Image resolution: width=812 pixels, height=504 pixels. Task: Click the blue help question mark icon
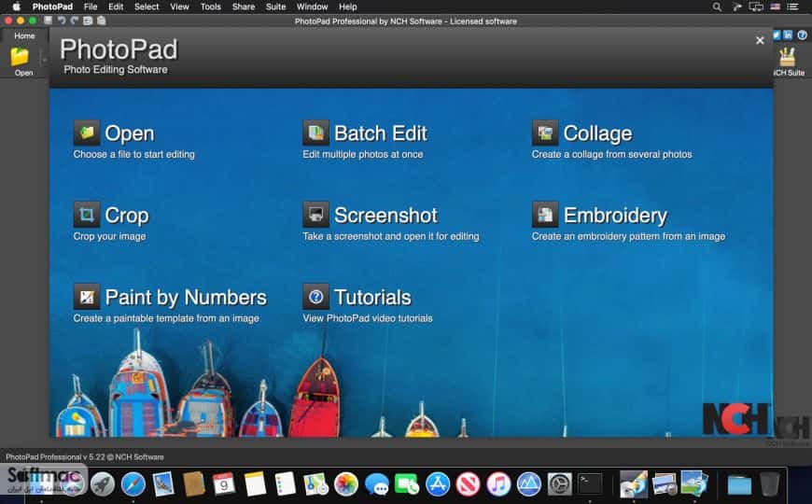(x=802, y=35)
